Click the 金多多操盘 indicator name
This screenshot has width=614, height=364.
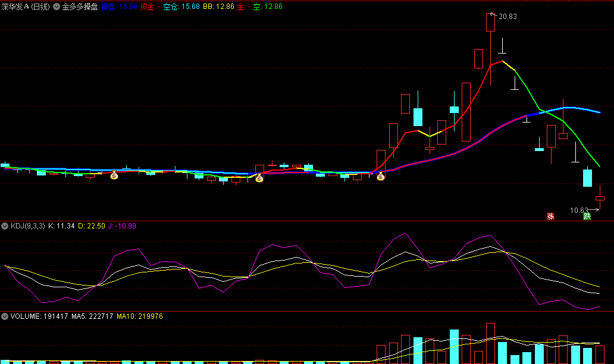click(80, 7)
